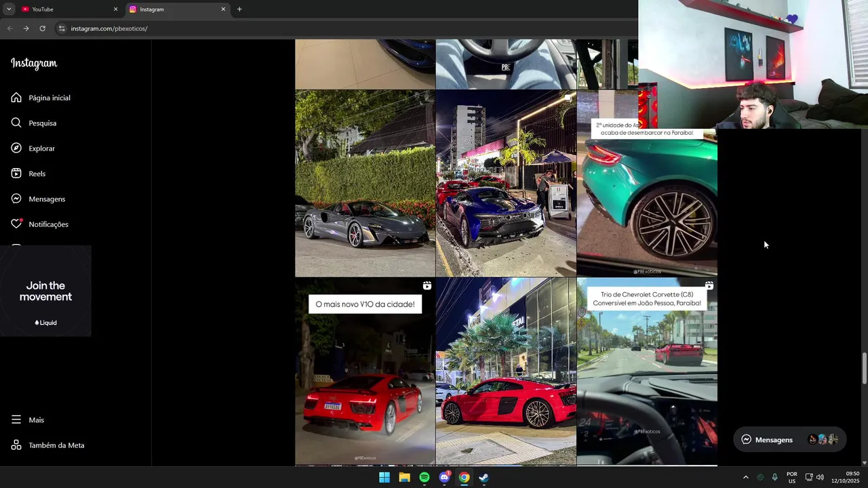Click the Chrome taskbar icon
This screenshot has width=868, height=488.
[x=464, y=477]
